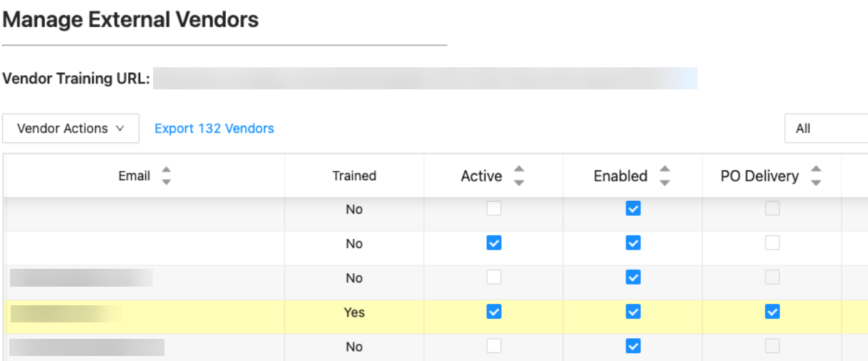Screen dimensions: 868x361
Task: Click the Vendor Actions chevron
Action: pos(119,129)
